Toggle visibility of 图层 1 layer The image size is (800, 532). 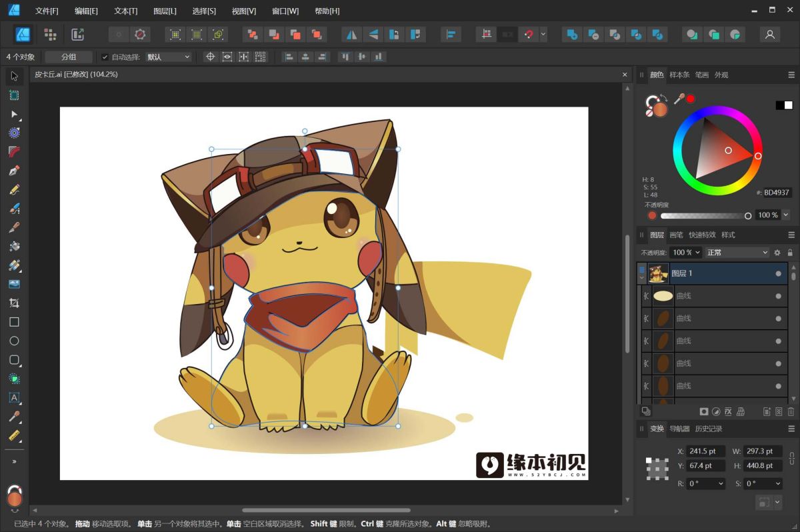[x=778, y=273]
